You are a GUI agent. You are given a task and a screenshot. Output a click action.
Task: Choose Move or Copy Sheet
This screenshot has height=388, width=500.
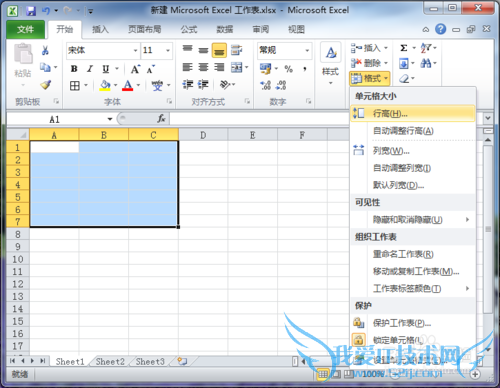tap(413, 272)
